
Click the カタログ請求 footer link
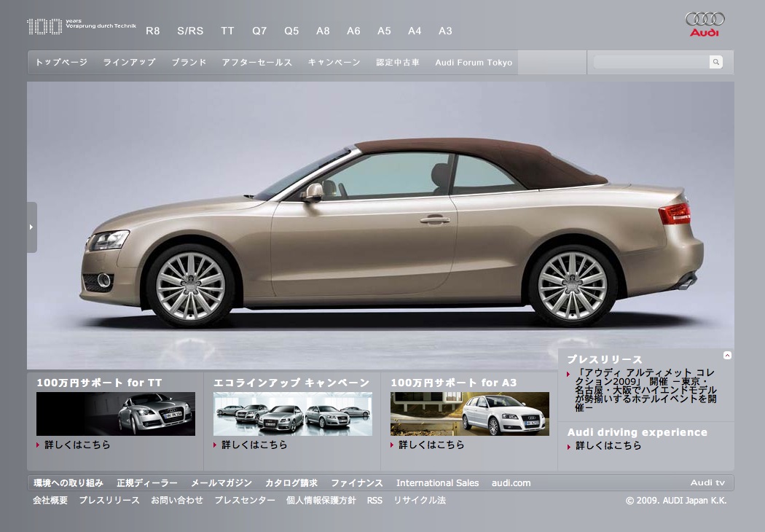tap(291, 483)
